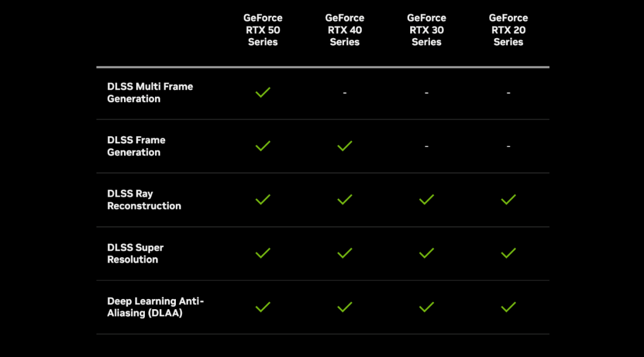Select the GeForce RTX 30 Series header
Viewport: 644px width, 357px height.
426,30
